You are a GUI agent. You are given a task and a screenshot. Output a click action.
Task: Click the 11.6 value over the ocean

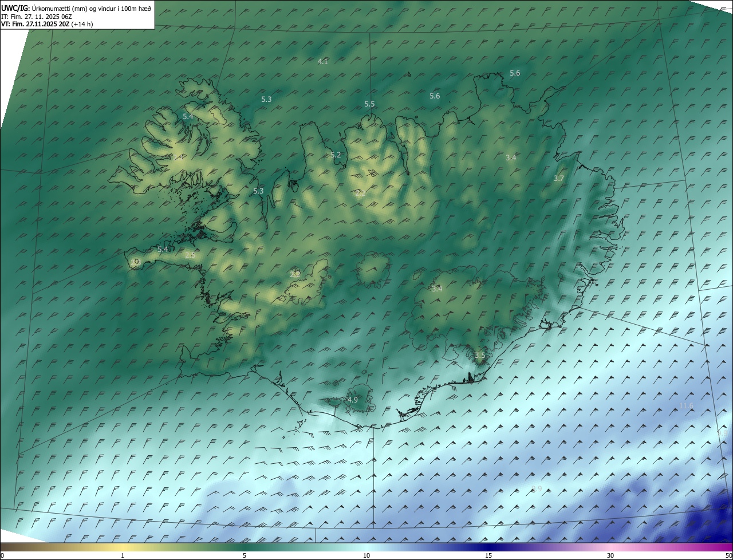coord(686,405)
